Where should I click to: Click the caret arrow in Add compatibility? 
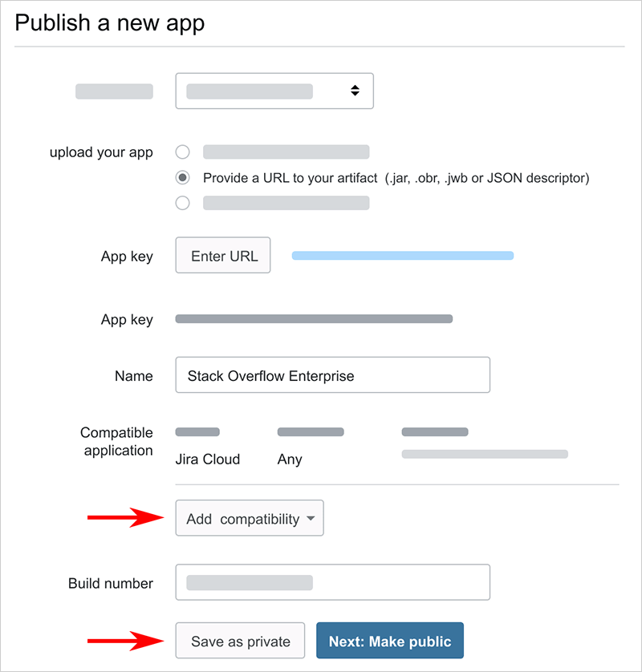point(311,519)
